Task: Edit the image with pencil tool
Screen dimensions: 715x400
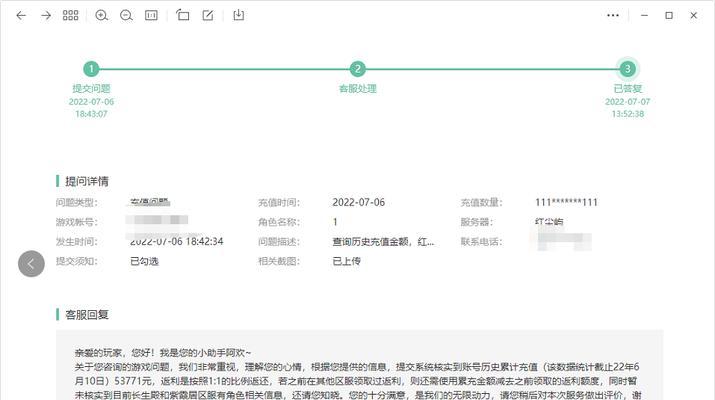Action: click(208, 16)
